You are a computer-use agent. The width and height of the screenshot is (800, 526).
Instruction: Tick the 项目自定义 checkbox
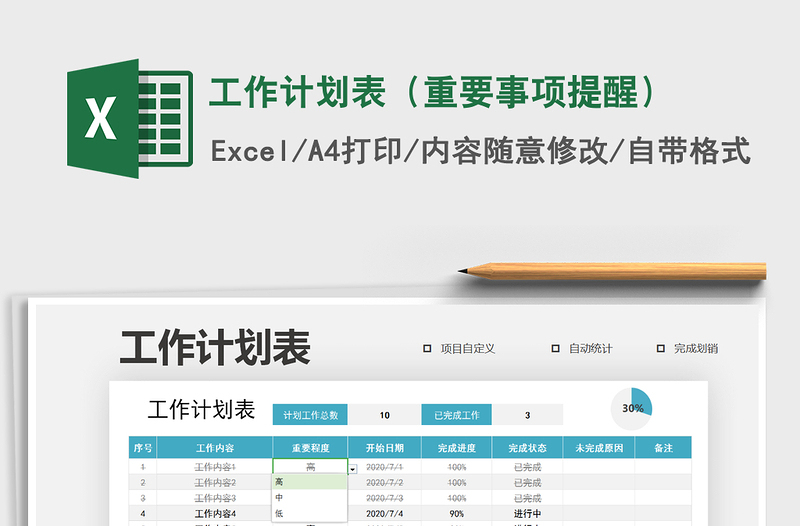point(427,348)
